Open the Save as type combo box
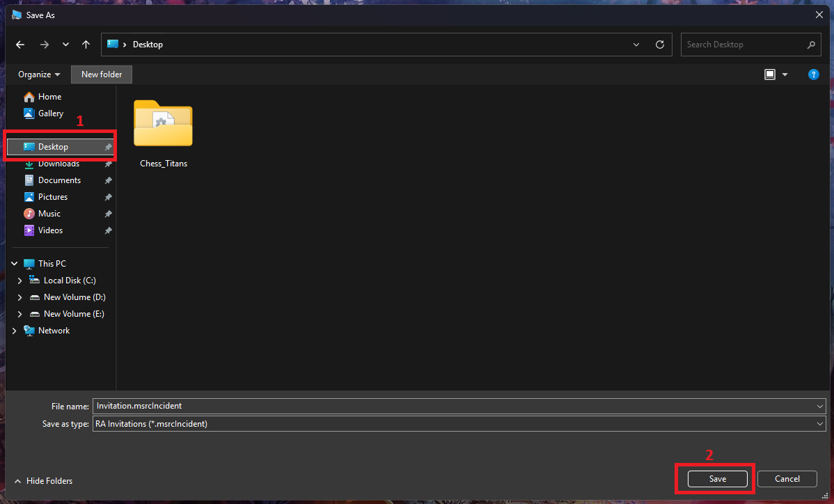This screenshot has width=834, height=504. (x=459, y=424)
